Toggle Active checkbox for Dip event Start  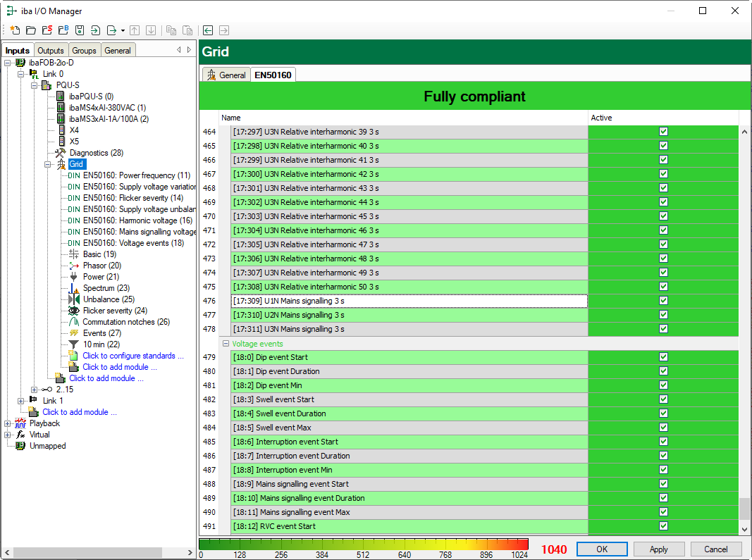(663, 357)
